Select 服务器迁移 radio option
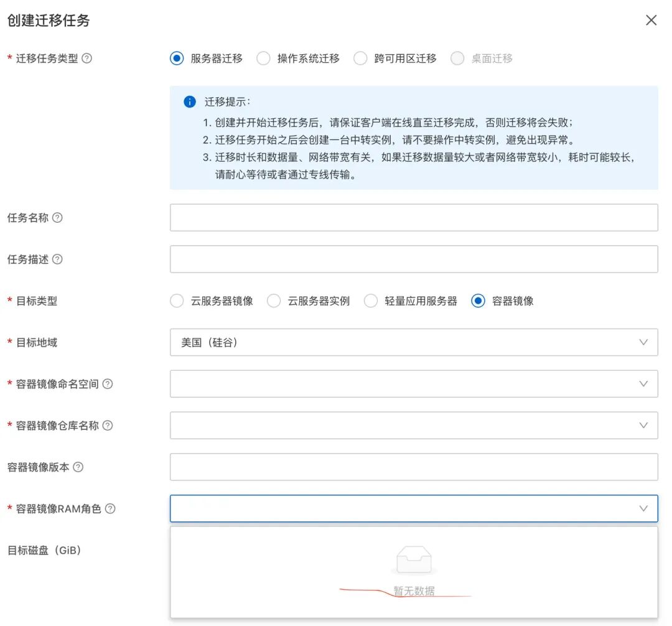 tap(177, 58)
